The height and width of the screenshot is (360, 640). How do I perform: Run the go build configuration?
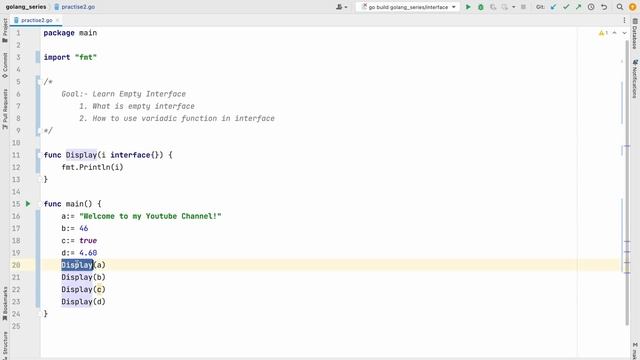point(468,7)
